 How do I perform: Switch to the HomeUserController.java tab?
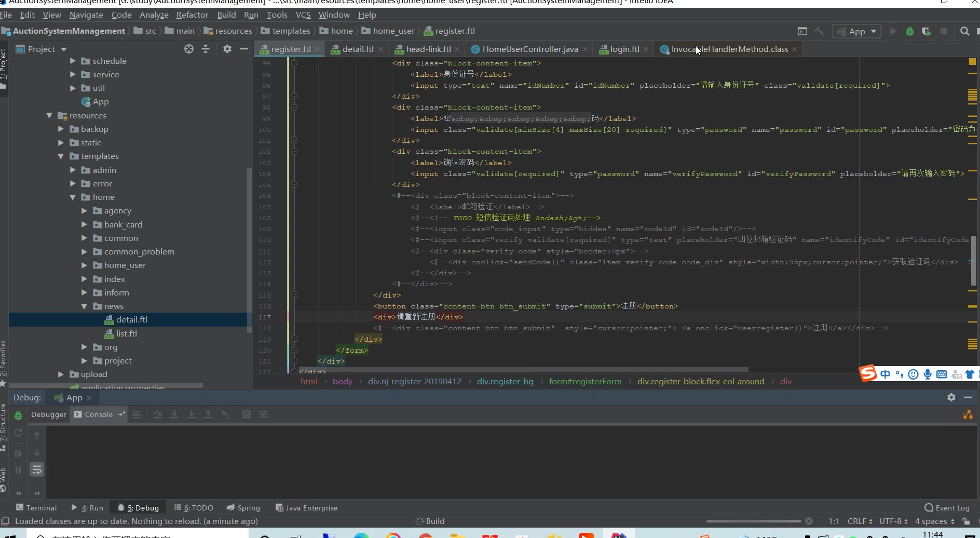tap(529, 49)
